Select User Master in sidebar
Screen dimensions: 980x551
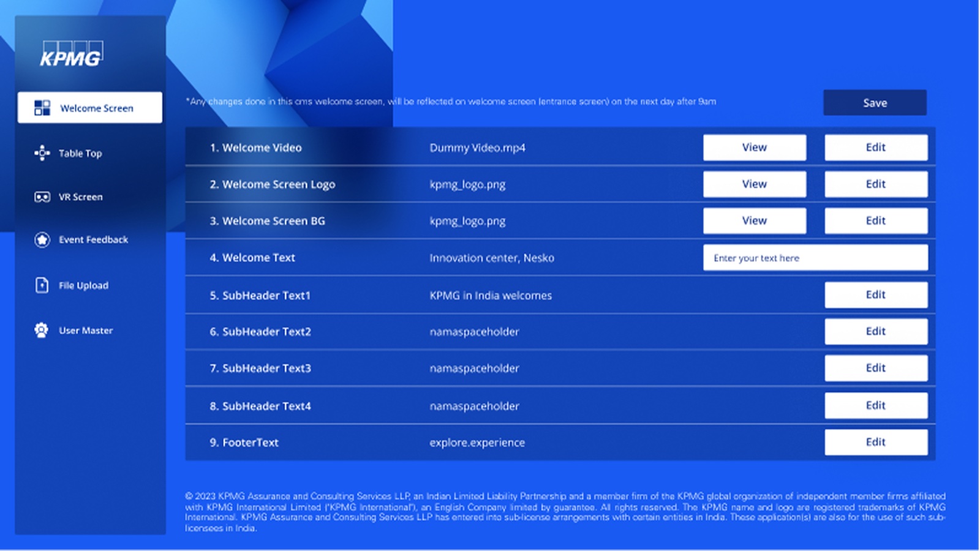[x=86, y=331]
